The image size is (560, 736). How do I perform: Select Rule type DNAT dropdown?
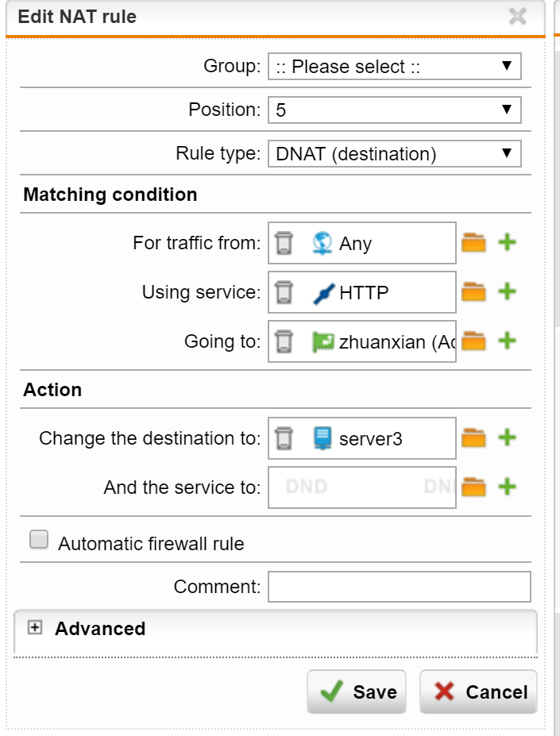[x=395, y=153]
